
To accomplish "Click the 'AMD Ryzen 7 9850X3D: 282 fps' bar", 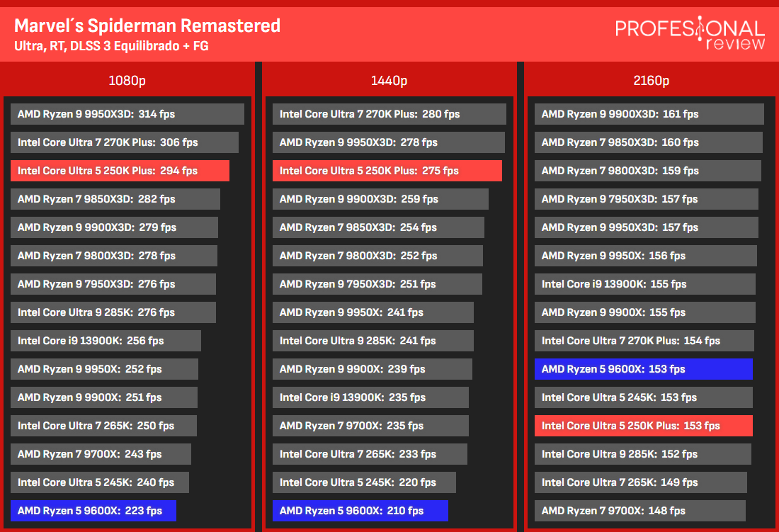I will [x=115, y=199].
